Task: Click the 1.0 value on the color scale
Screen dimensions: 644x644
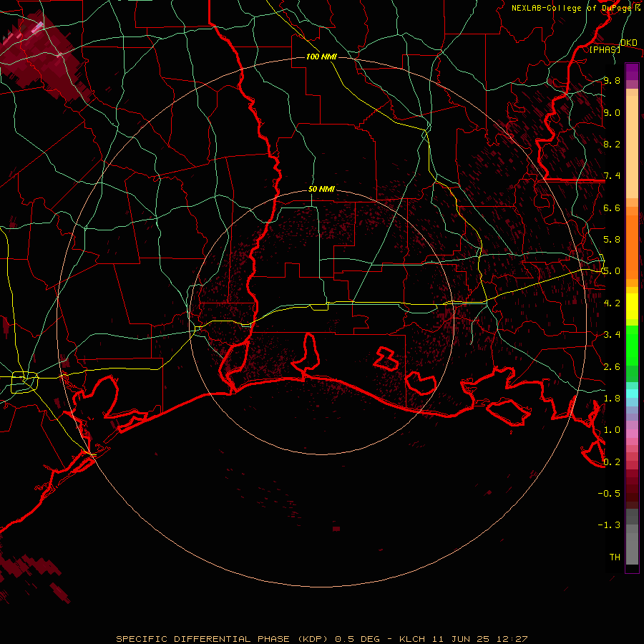Action: (x=612, y=430)
